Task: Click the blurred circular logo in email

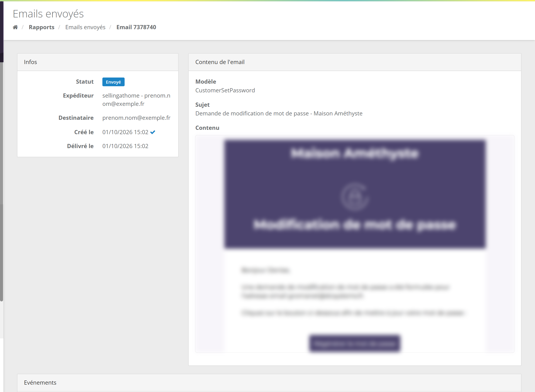Action: pos(355,197)
